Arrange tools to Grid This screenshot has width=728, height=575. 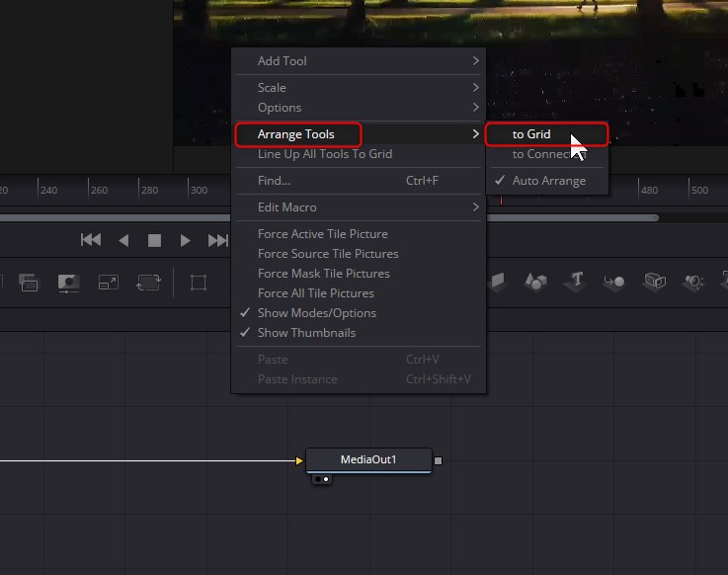point(547,134)
